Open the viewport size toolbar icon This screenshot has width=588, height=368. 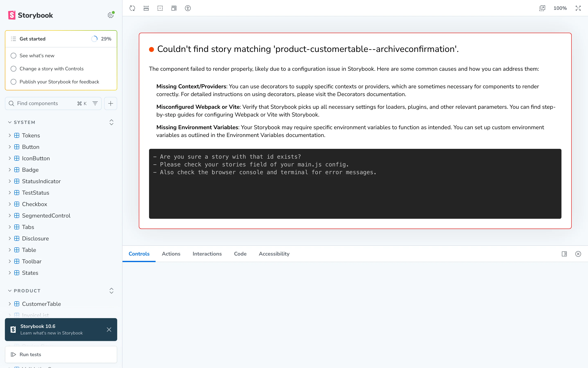174,8
